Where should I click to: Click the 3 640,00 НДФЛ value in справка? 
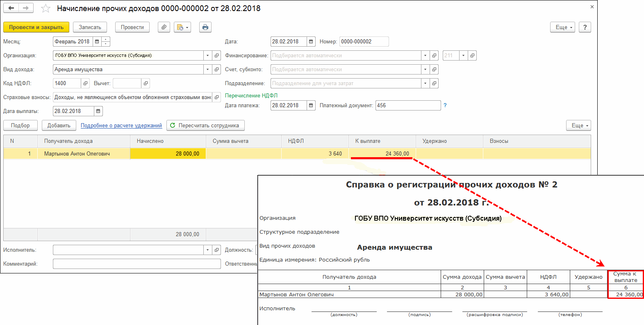click(557, 294)
